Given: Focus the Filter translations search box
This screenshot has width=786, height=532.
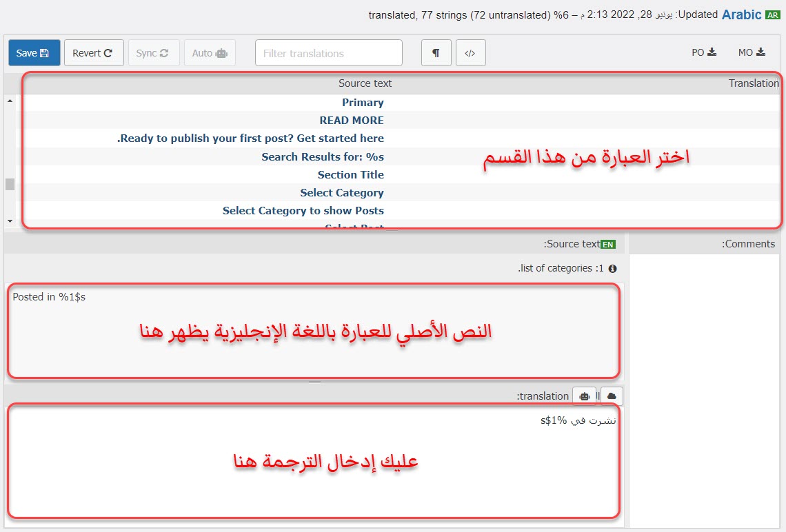Looking at the screenshot, I should pos(328,53).
